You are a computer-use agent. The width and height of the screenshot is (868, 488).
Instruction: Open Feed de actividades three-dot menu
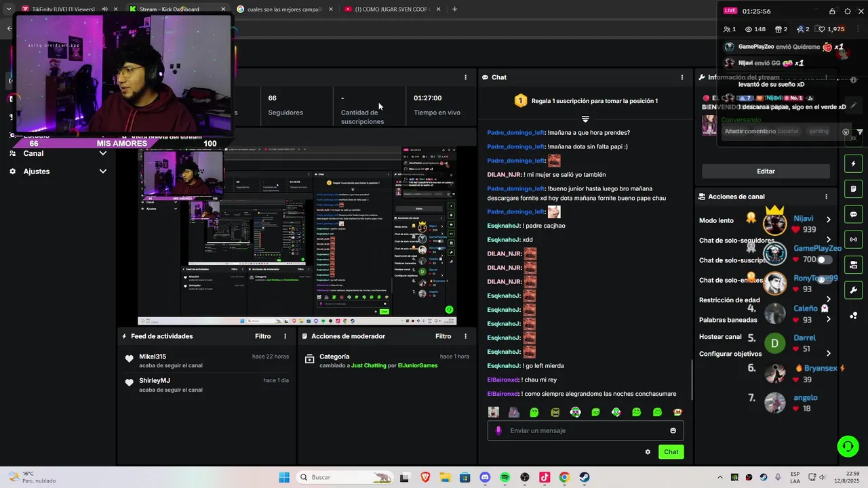click(x=285, y=336)
